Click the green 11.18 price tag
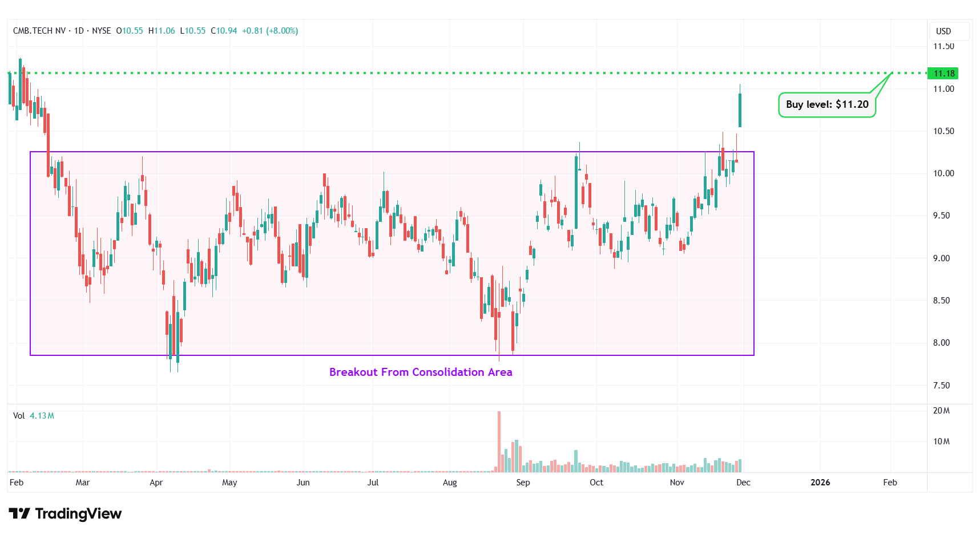Screen dimensions: 980x535 943,74
